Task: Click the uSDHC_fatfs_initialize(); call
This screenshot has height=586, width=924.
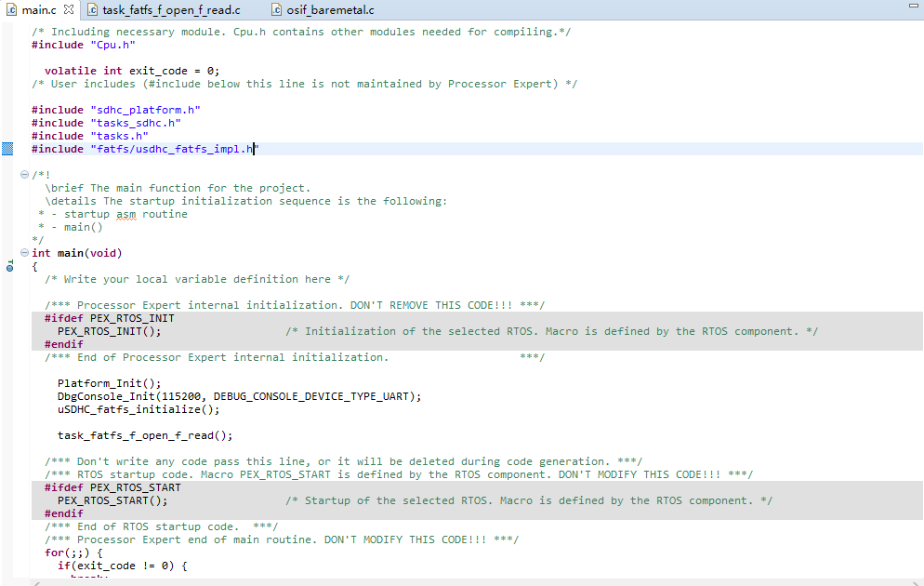Action: pos(139,409)
